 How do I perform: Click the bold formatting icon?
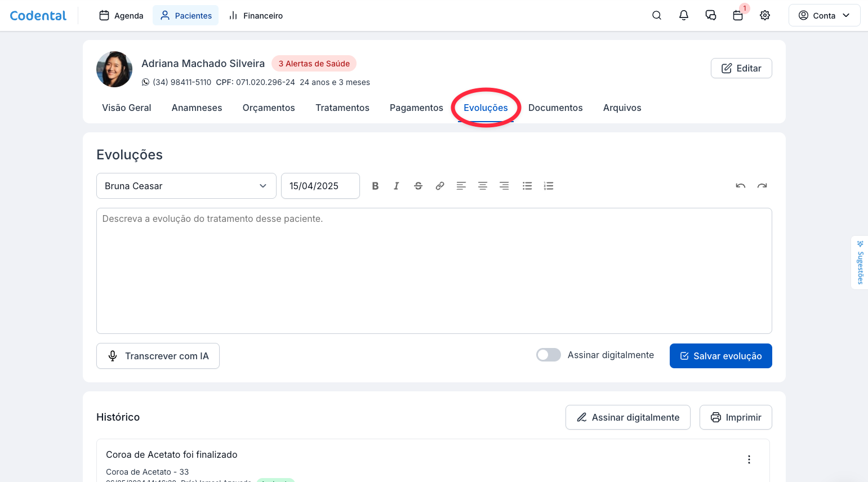[x=375, y=186]
